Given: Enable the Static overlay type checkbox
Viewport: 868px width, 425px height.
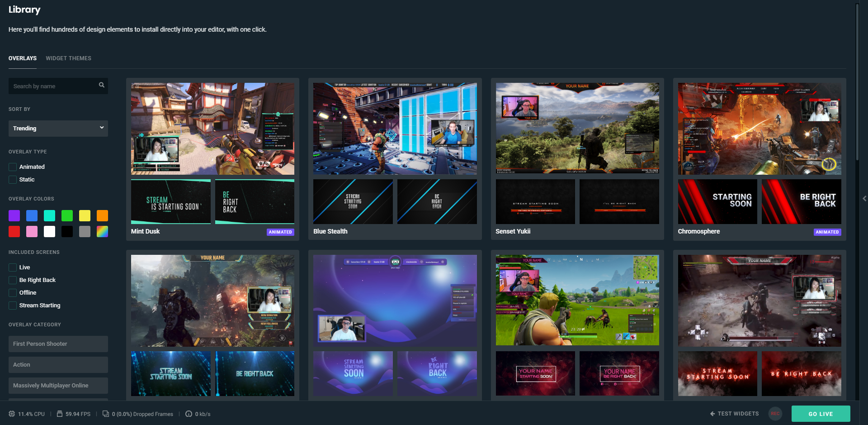Looking at the screenshot, I should 13,180.
